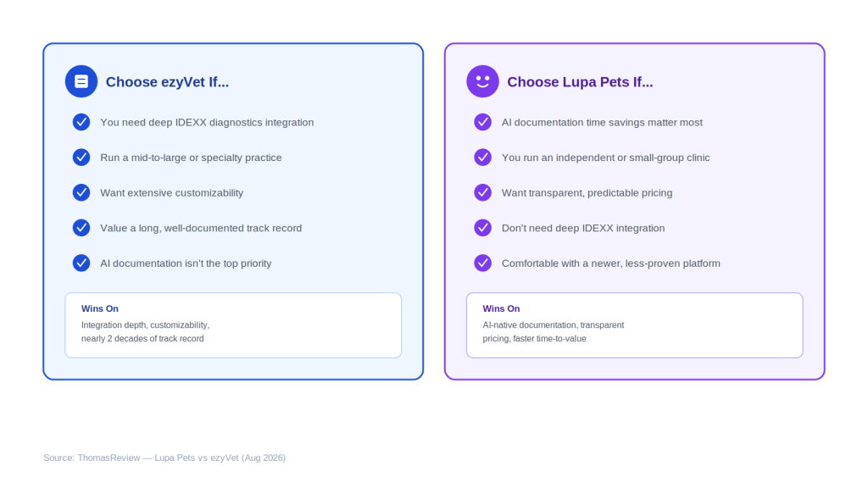Click checkmark beside transparent, predictable pricing
Image resolution: width=868 pixels, height=488 pixels.
tap(482, 192)
